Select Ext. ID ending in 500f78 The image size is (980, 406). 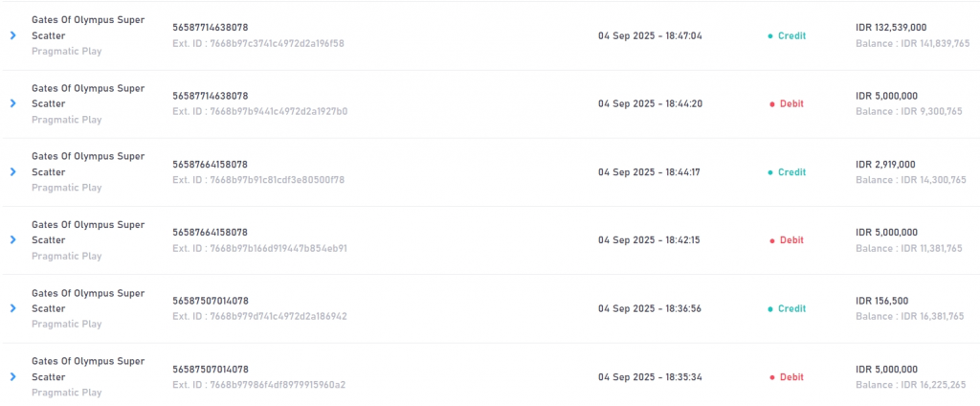(x=258, y=180)
